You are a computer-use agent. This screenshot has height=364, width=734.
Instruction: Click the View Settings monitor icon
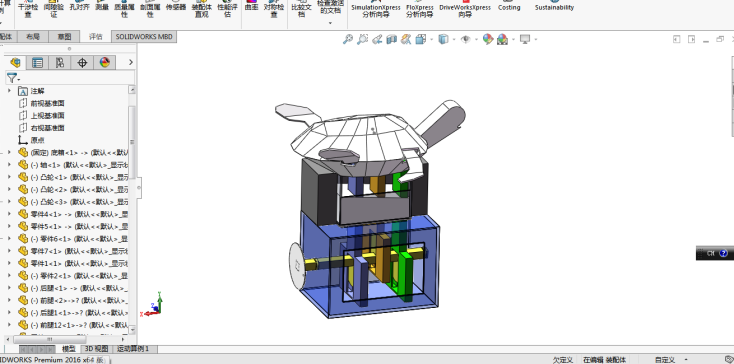pyautogui.click(x=525, y=39)
